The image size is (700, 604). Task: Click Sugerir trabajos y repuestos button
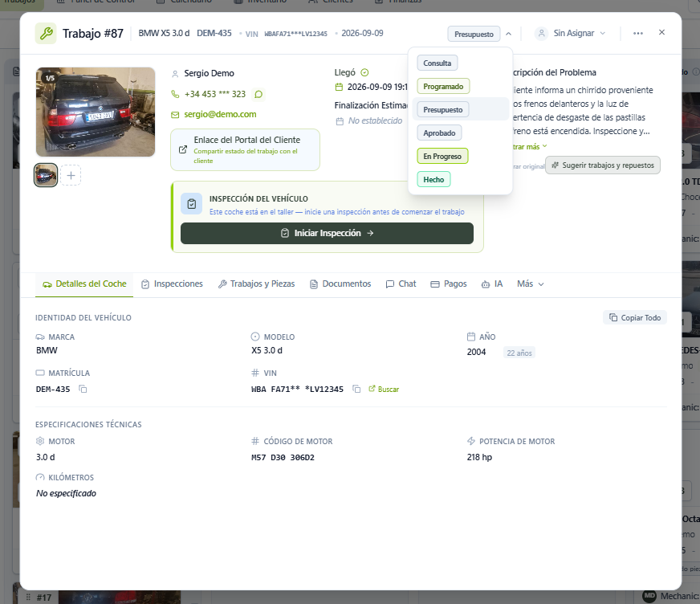coord(603,165)
